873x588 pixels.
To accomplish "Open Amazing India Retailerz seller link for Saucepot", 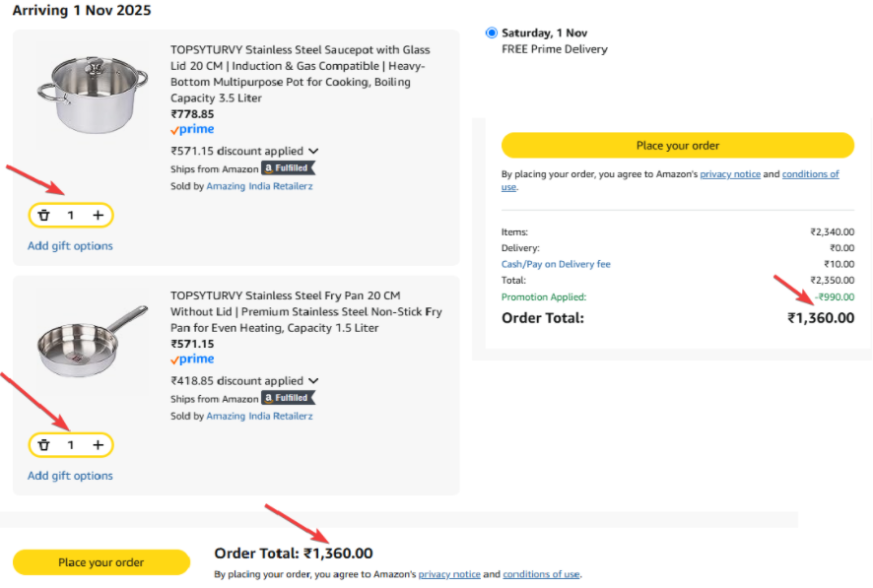I will click(x=259, y=186).
